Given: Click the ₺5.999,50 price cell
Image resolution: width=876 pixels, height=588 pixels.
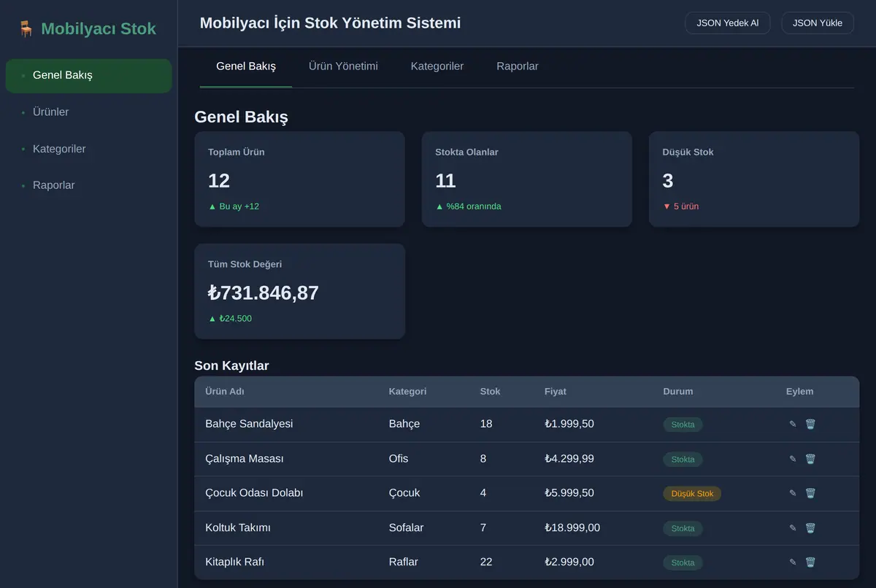Looking at the screenshot, I should [x=569, y=493].
